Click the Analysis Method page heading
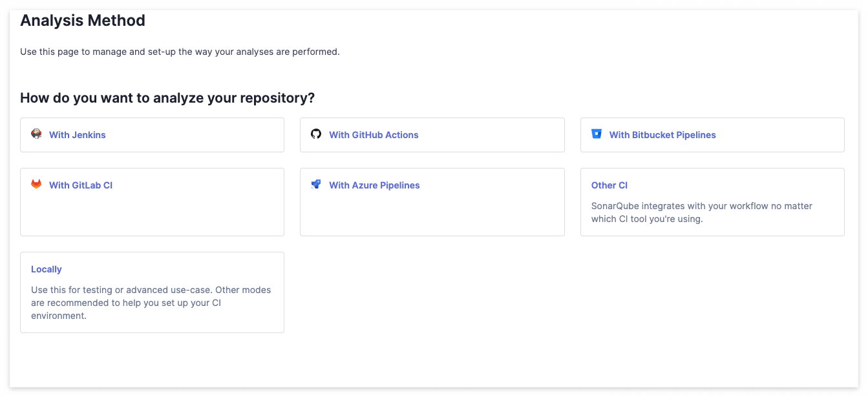The width and height of the screenshot is (868, 397). point(83,21)
